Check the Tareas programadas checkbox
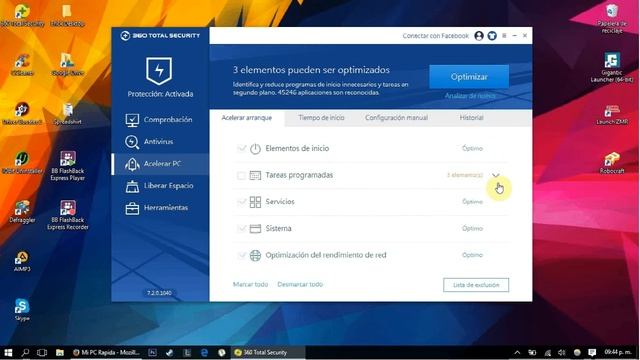The image size is (640, 360). pos(241,176)
